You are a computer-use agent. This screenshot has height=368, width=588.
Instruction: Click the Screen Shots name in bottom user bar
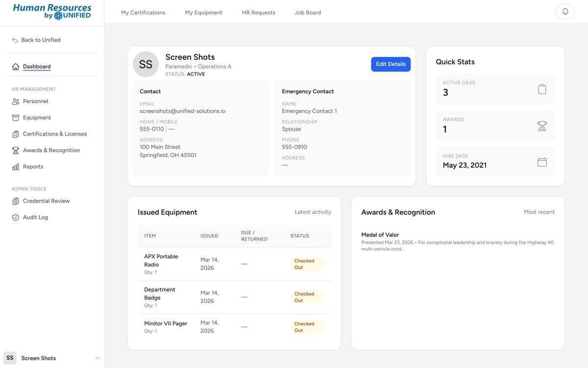coord(38,358)
